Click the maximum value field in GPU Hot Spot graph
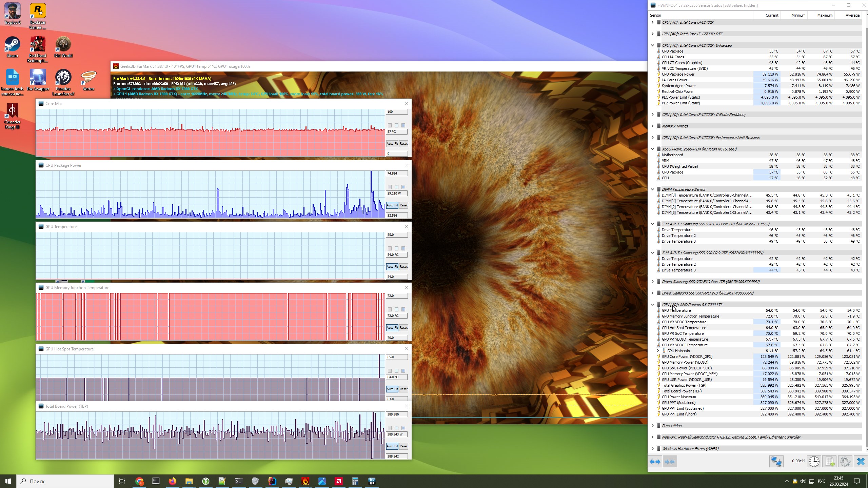This screenshot has height=488, width=868. 396,357
